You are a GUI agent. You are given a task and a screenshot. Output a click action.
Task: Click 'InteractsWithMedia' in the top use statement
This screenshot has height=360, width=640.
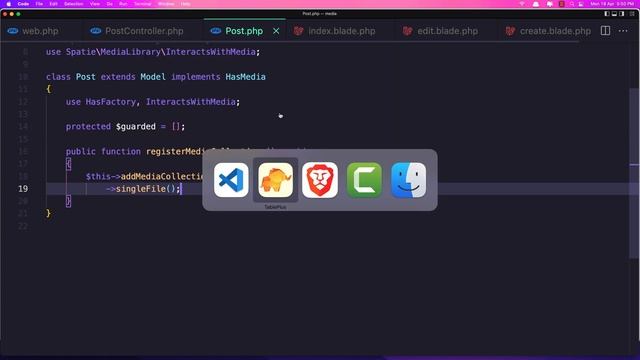pyautogui.click(x=211, y=52)
